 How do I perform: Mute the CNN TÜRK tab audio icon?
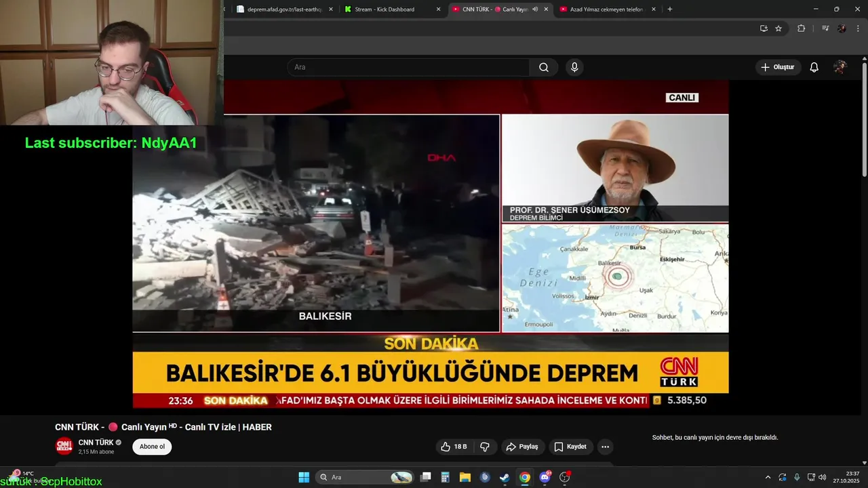(535, 9)
